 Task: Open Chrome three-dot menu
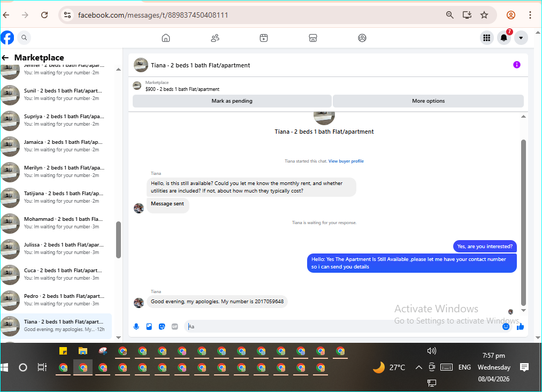pos(530,15)
